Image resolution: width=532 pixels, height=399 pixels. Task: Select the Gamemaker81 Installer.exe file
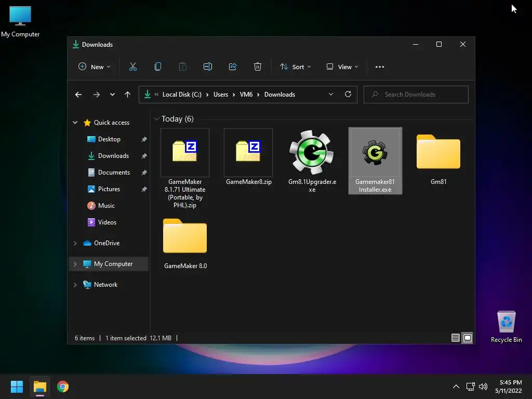point(375,161)
